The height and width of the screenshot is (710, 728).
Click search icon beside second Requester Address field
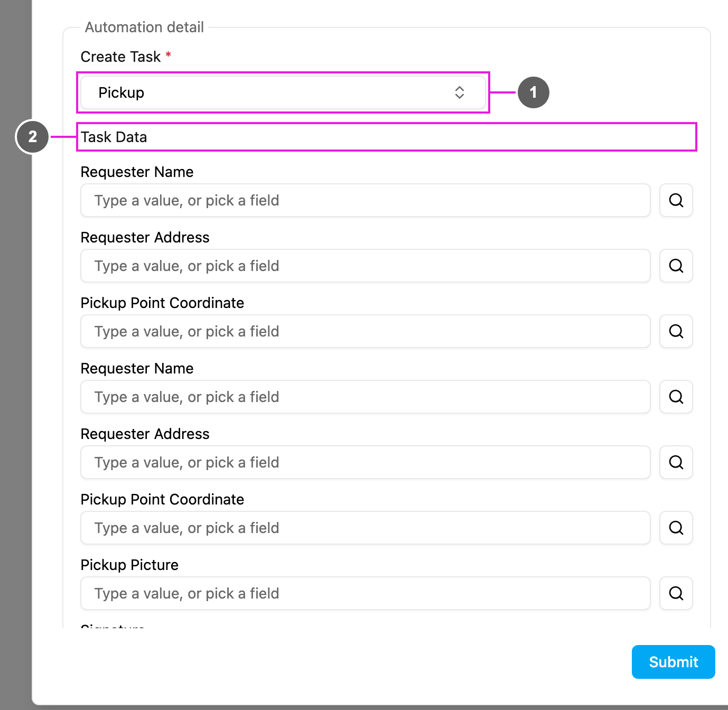coord(676,462)
